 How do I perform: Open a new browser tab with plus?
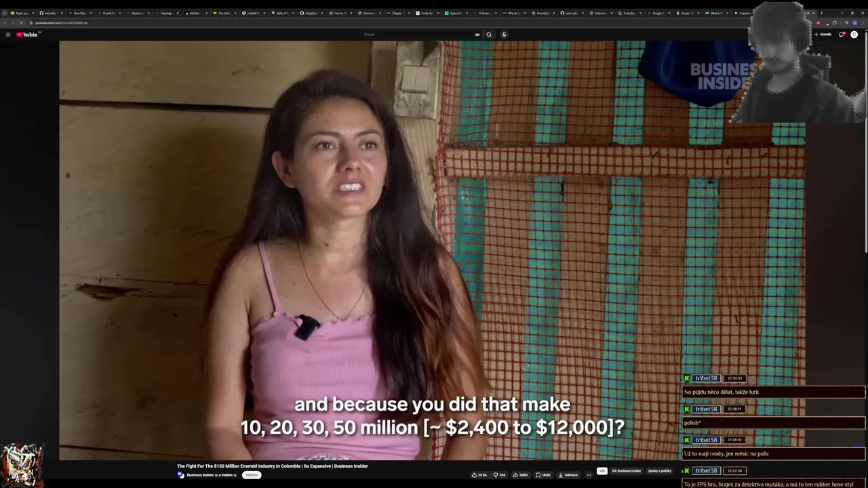(821, 13)
